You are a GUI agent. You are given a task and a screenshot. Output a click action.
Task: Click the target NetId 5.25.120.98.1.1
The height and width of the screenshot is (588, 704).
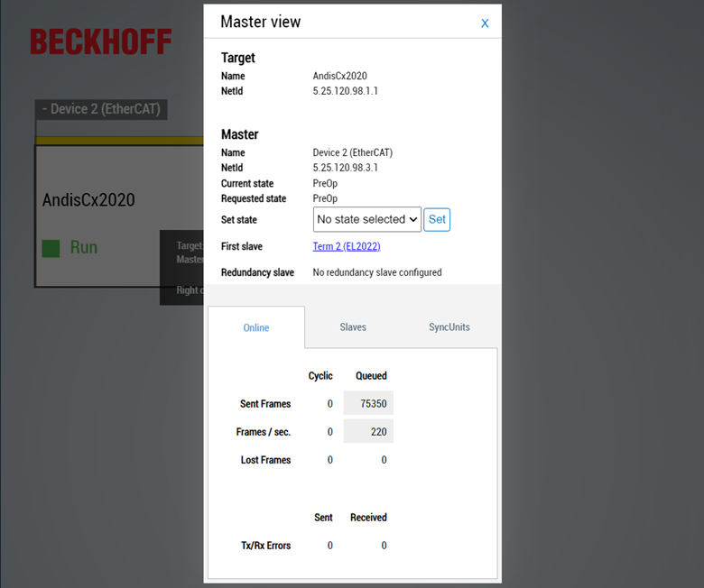(346, 91)
